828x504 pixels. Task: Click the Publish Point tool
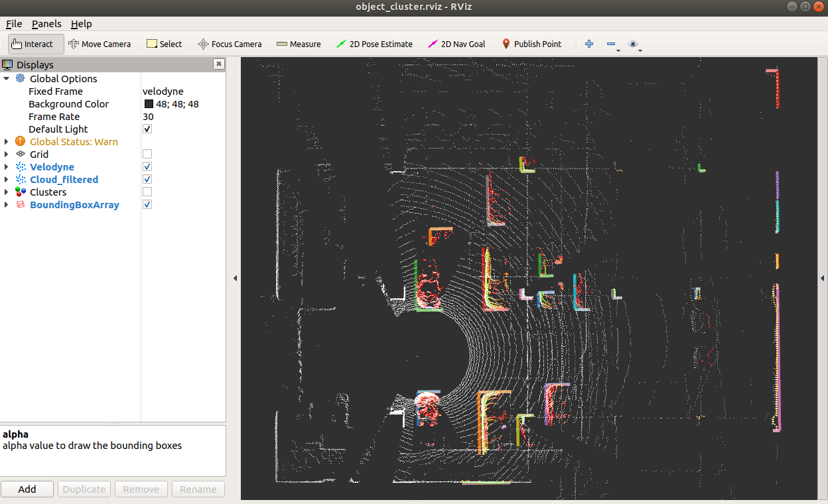pos(531,44)
